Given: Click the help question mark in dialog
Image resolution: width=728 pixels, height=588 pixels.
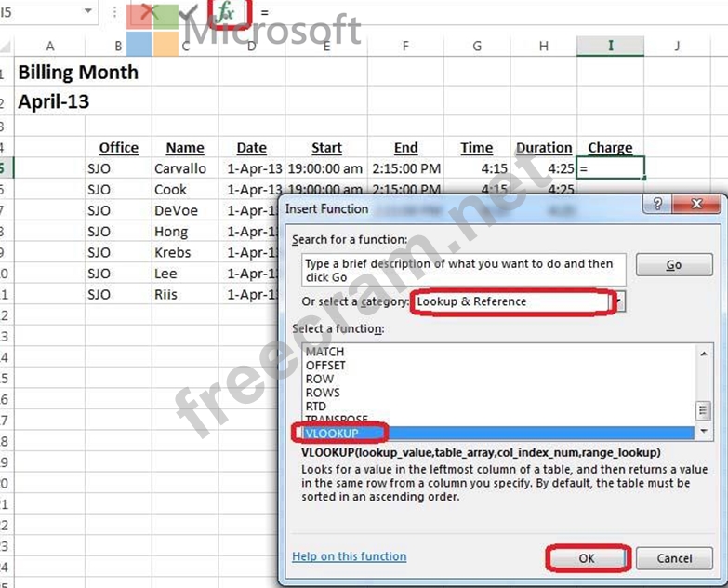Looking at the screenshot, I should coord(657,204).
